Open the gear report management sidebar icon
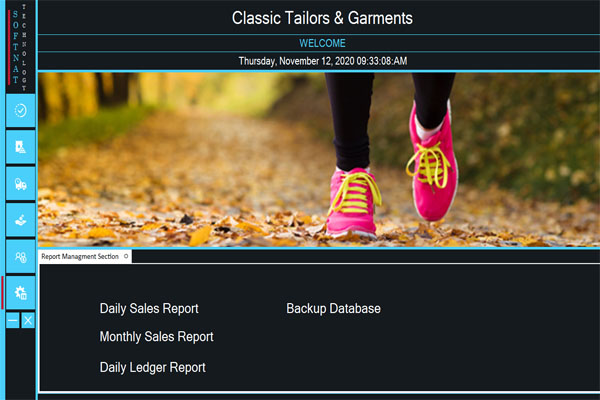 (x=21, y=293)
